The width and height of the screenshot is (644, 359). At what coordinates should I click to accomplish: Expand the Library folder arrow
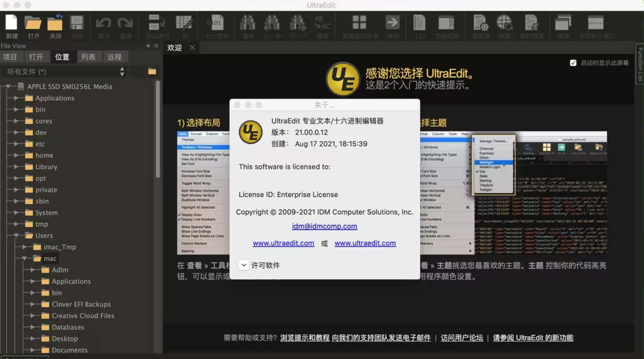(16, 167)
